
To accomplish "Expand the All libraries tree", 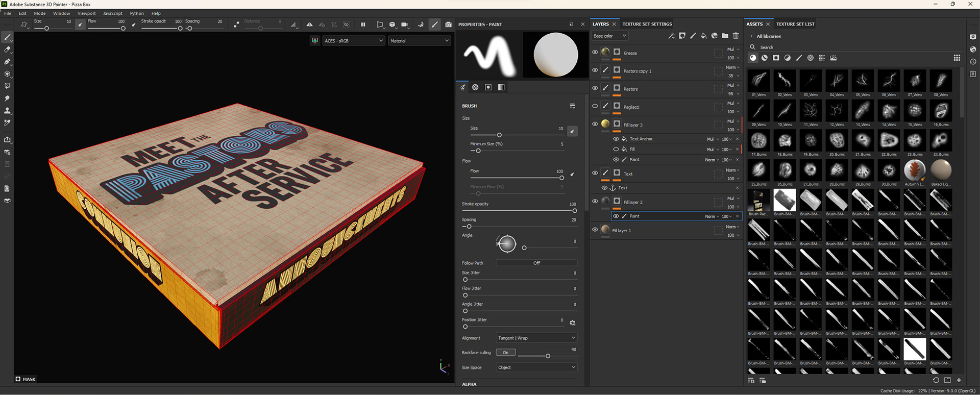I will tap(751, 36).
